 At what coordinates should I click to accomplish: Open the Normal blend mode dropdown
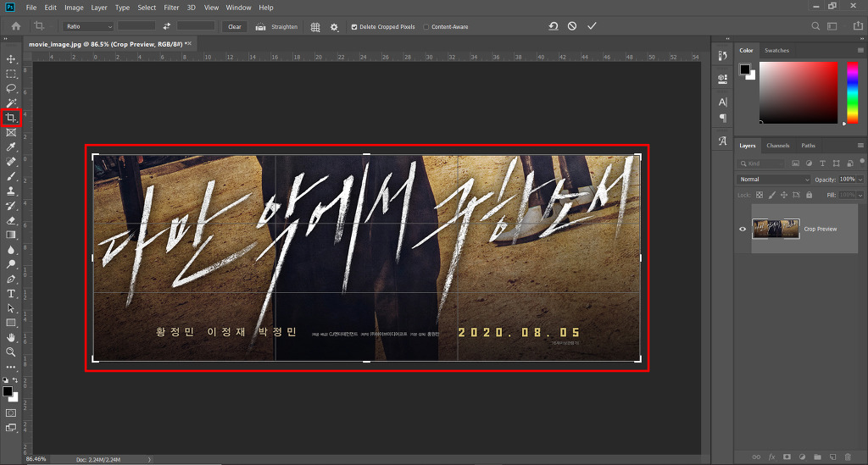point(773,180)
